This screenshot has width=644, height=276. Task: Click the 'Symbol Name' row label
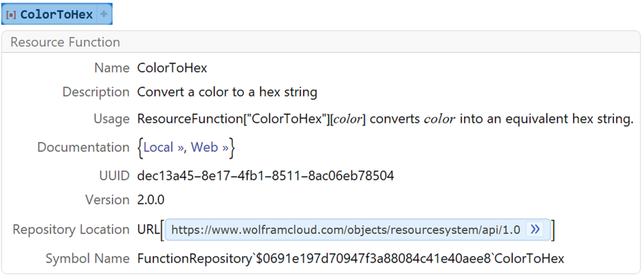click(88, 259)
